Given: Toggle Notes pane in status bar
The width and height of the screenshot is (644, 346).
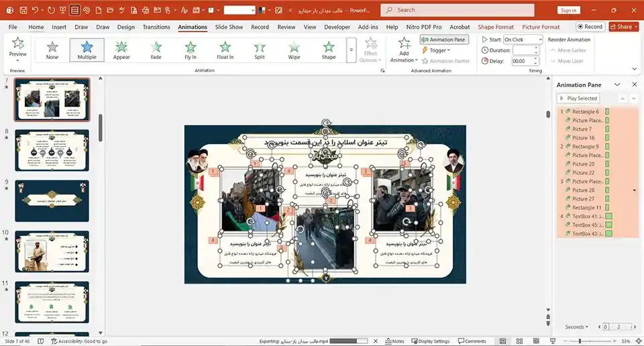Looking at the screenshot, I should [x=394, y=341].
